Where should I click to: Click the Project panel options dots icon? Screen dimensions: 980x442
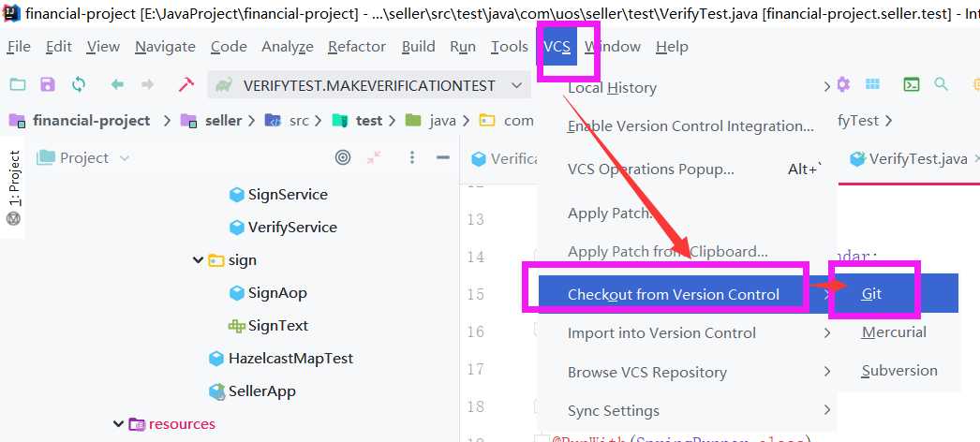pyautogui.click(x=412, y=158)
